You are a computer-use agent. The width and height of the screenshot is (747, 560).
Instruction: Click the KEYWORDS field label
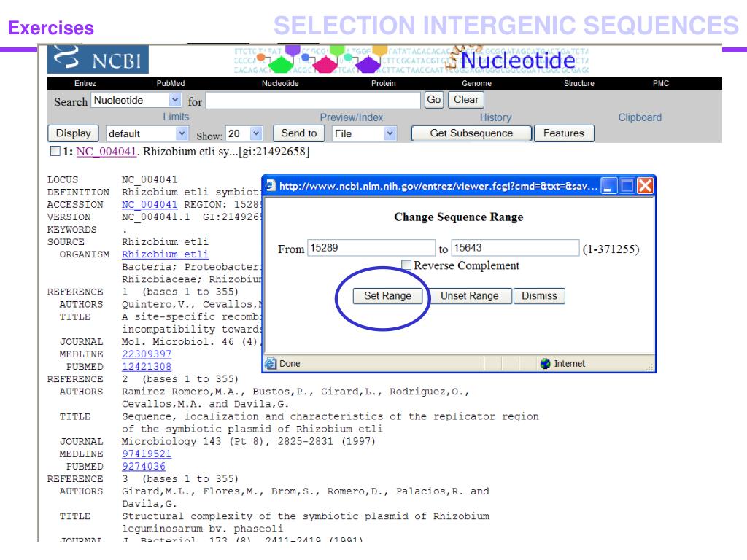click(71, 230)
